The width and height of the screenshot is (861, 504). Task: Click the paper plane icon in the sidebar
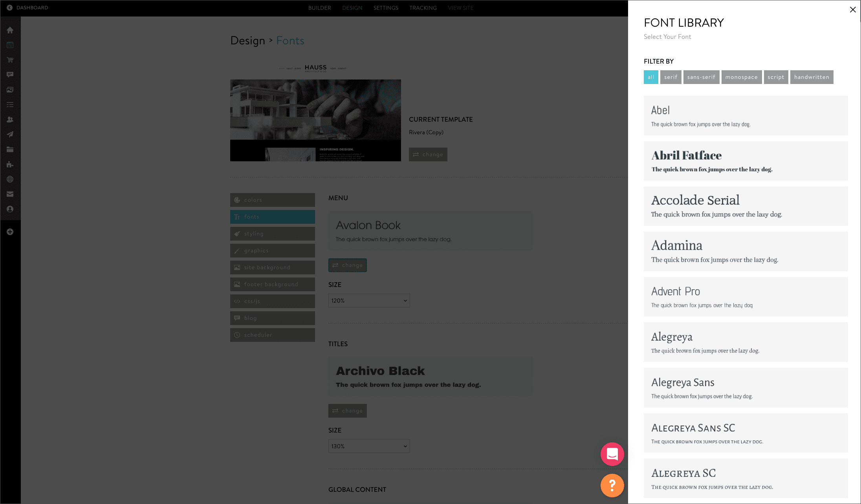[x=10, y=135]
